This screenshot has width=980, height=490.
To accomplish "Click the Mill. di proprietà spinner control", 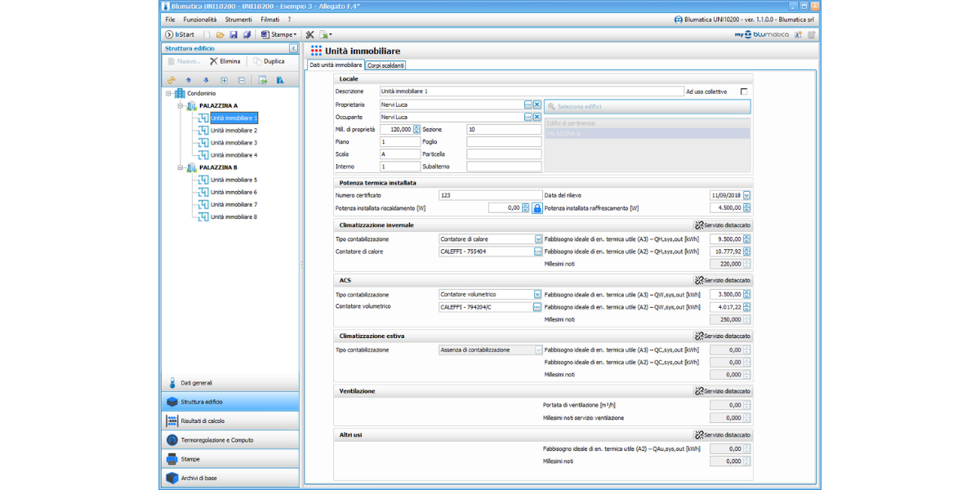I will pos(416,129).
